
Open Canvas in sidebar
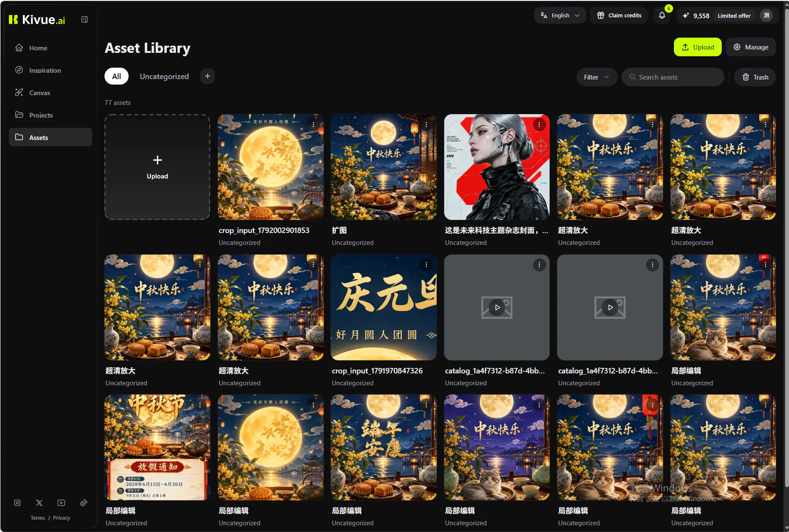coord(50,93)
